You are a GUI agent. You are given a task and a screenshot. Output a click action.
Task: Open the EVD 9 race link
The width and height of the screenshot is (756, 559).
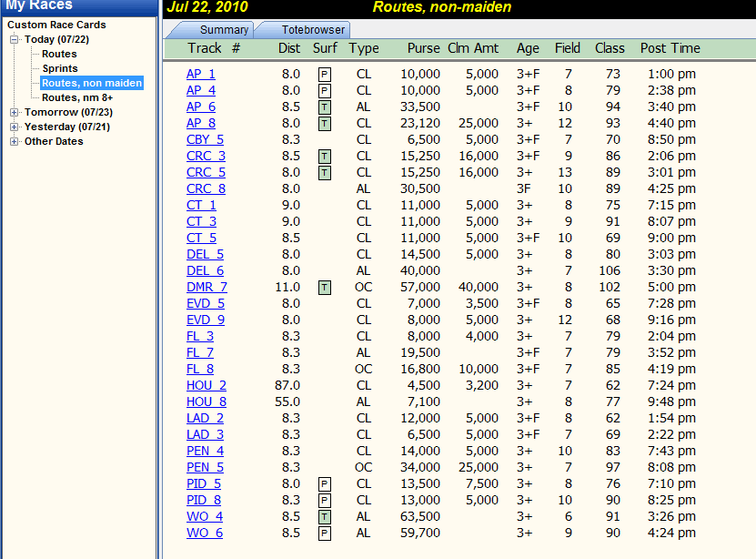coord(206,320)
